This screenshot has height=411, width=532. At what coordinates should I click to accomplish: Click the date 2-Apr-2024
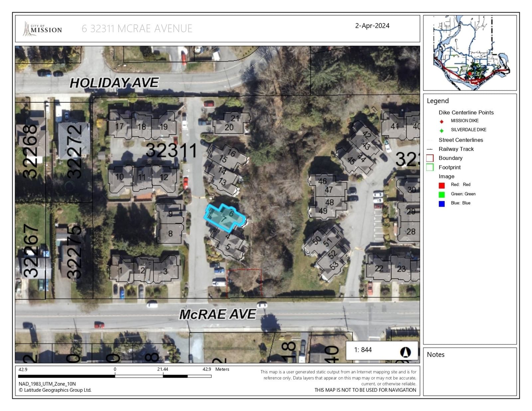(x=372, y=26)
